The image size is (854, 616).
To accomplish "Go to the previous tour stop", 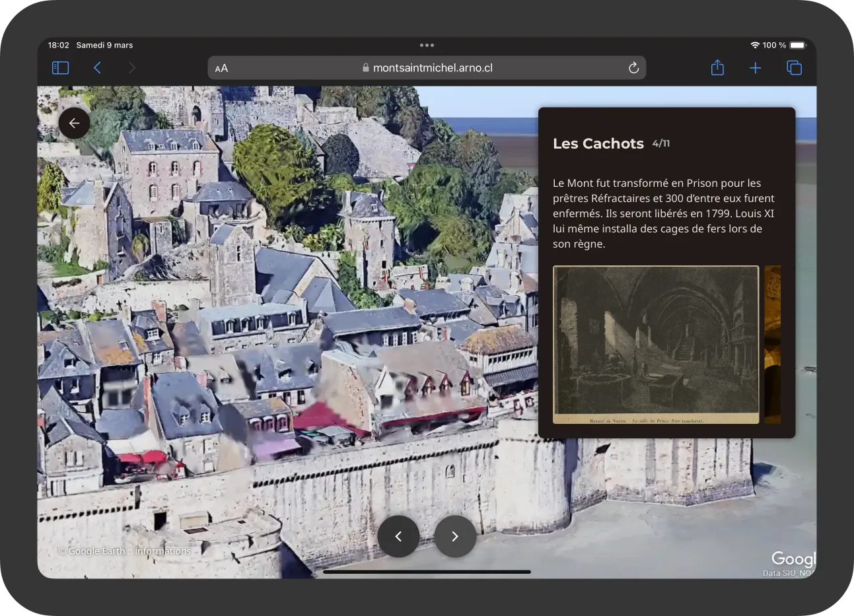I will (398, 536).
